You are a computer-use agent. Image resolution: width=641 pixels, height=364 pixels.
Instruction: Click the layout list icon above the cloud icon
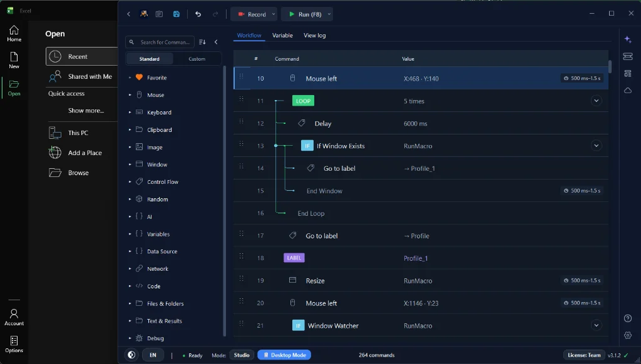[628, 74]
